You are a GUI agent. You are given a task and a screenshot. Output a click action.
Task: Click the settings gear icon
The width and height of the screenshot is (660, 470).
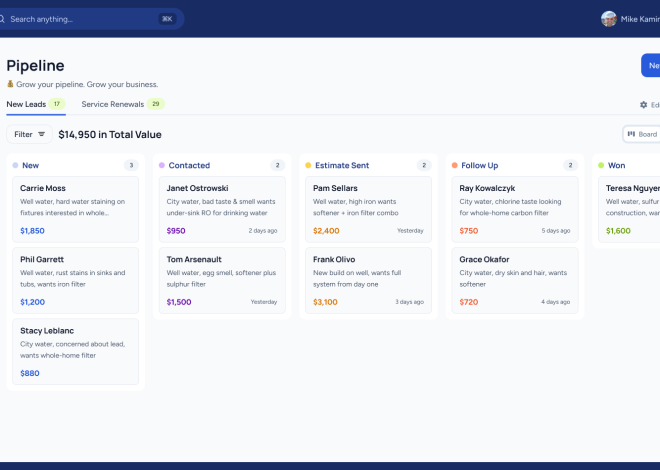[x=643, y=105]
